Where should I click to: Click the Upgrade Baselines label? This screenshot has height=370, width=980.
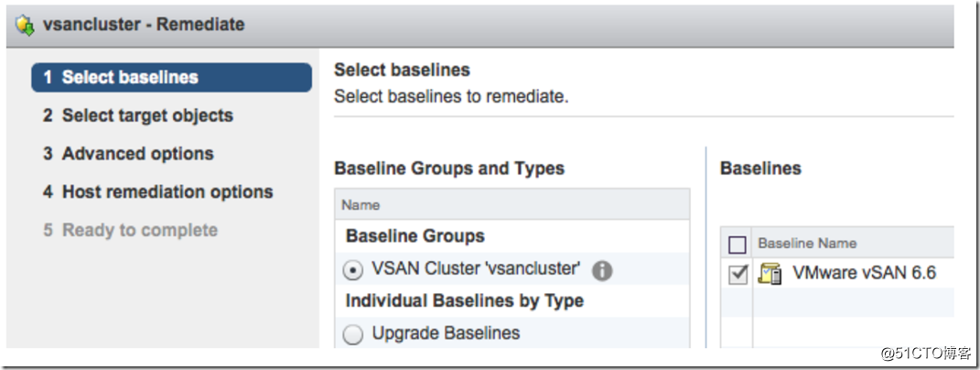pos(446,333)
